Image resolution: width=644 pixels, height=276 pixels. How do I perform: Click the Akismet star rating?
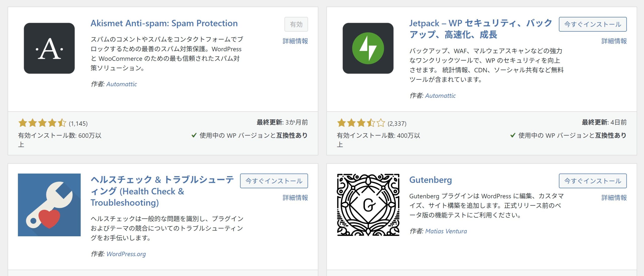(x=42, y=123)
